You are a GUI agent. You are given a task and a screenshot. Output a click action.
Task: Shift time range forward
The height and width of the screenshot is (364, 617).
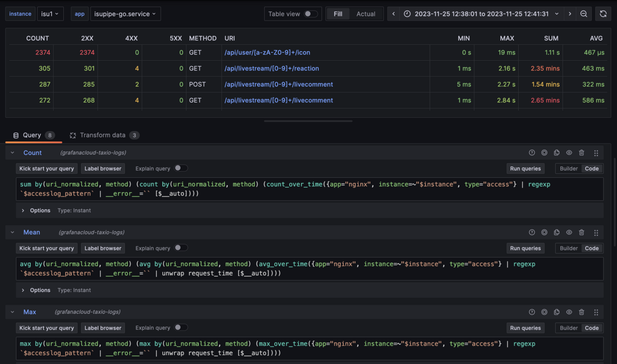click(570, 14)
